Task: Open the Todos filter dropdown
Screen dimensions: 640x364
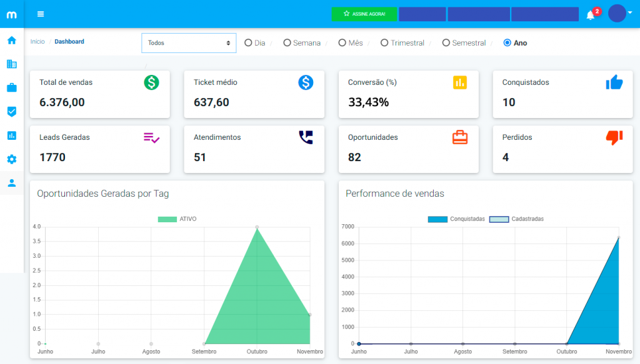Action: coord(189,42)
